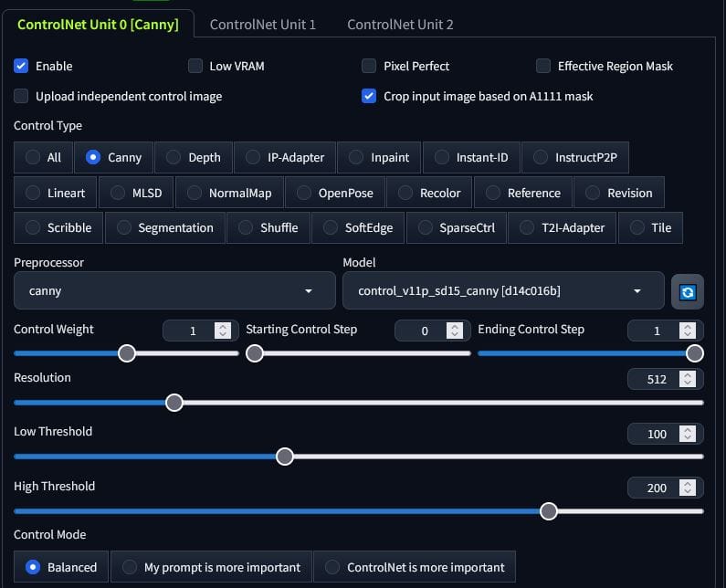
Task: Click the Low Threshold slider handle
Action: [285, 457]
